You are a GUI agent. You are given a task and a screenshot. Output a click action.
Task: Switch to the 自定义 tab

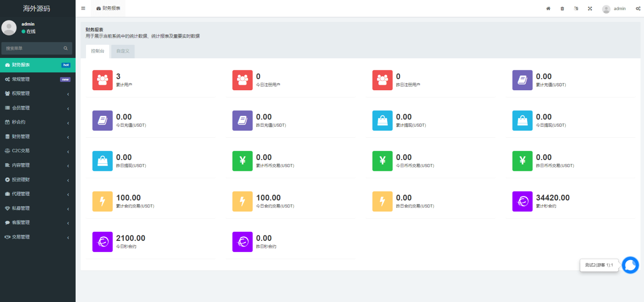(x=123, y=51)
